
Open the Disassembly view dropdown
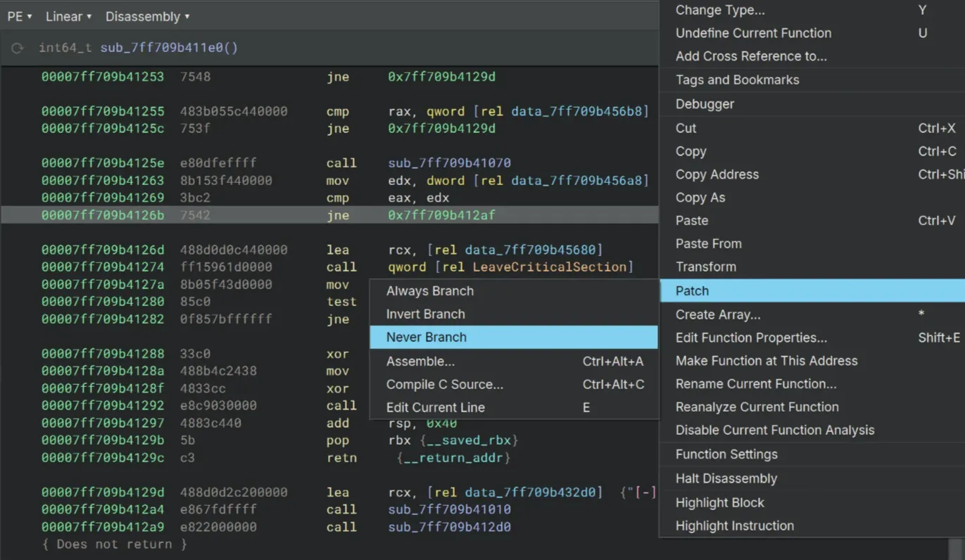[147, 16]
